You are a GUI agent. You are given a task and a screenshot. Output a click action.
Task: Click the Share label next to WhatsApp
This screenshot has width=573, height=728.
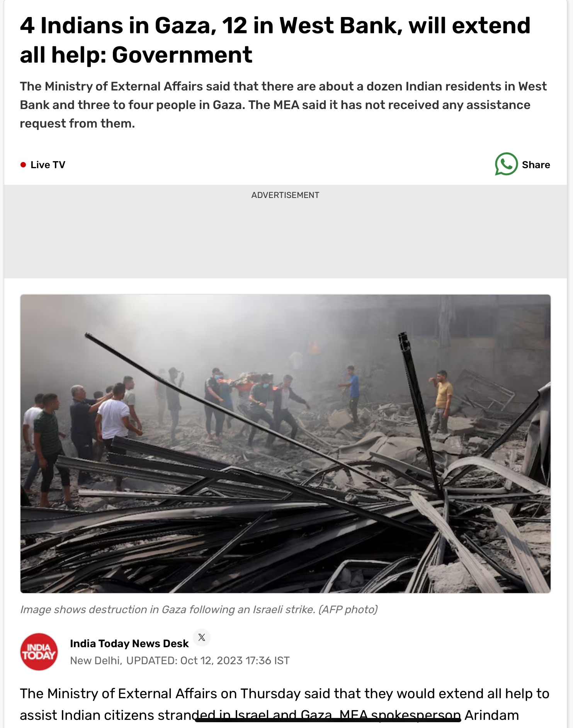(x=536, y=165)
